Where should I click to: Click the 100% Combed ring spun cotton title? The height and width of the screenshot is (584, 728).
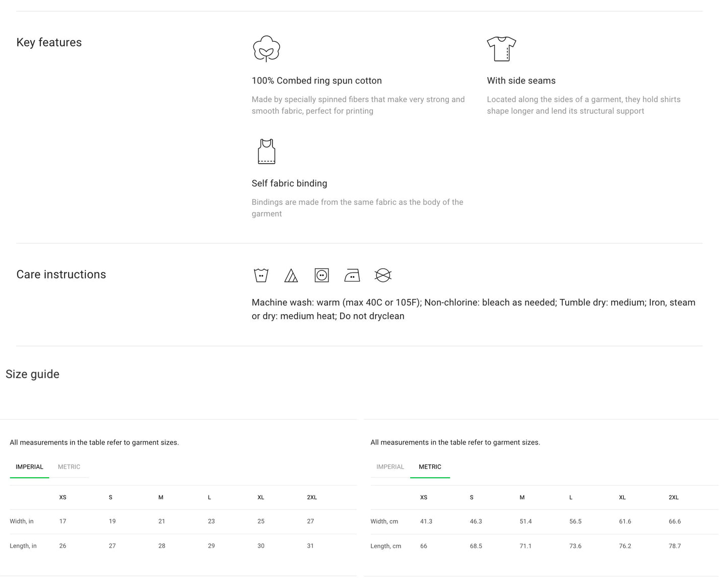[x=316, y=81]
